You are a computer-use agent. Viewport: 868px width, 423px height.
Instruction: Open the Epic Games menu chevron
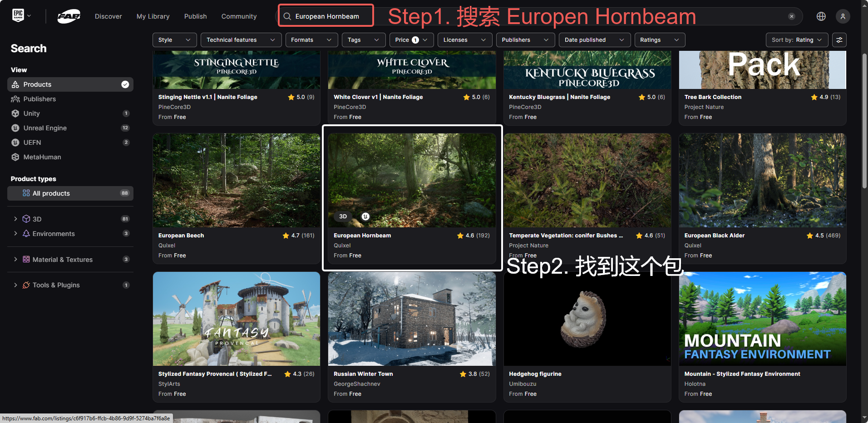point(30,16)
